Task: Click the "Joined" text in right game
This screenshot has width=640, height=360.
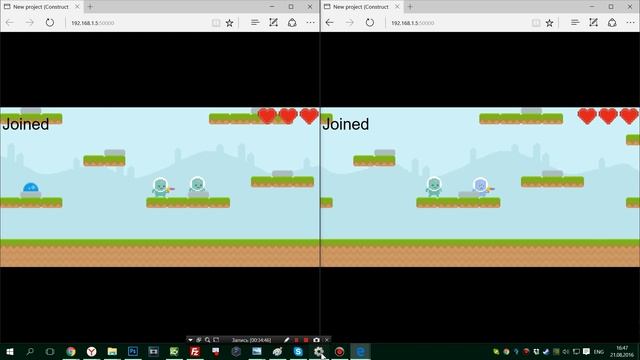Action: pyautogui.click(x=345, y=124)
